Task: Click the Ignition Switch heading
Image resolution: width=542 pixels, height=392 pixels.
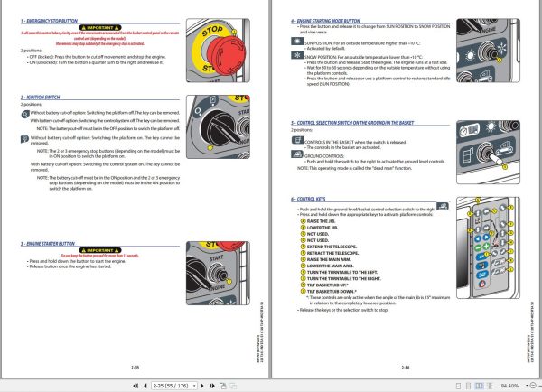Action: [x=40, y=98]
